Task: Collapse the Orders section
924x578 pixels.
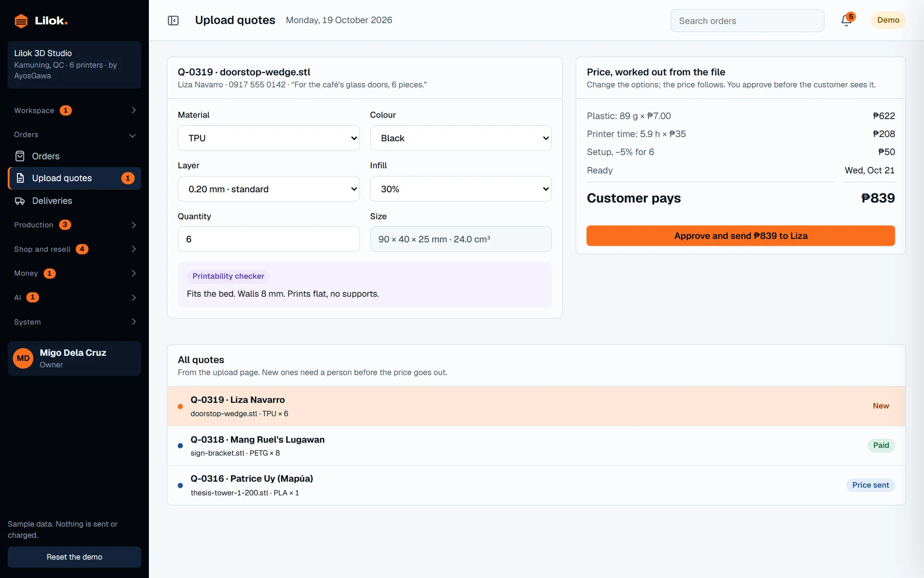Action: [74, 135]
